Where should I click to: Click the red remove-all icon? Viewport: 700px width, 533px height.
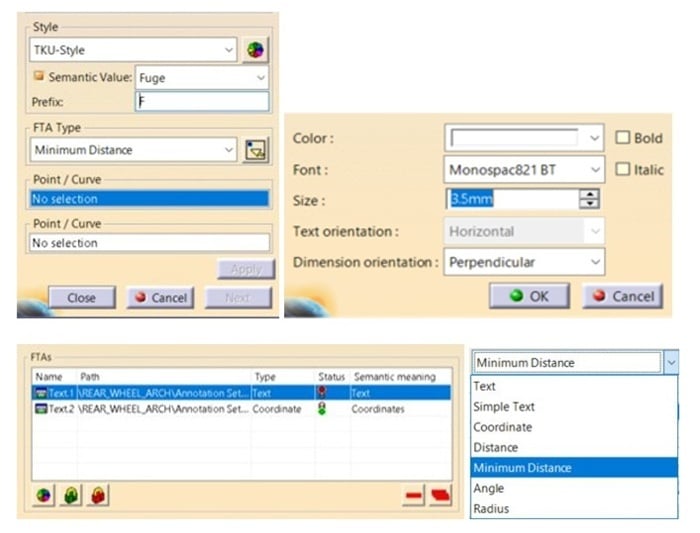(x=440, y=495)
